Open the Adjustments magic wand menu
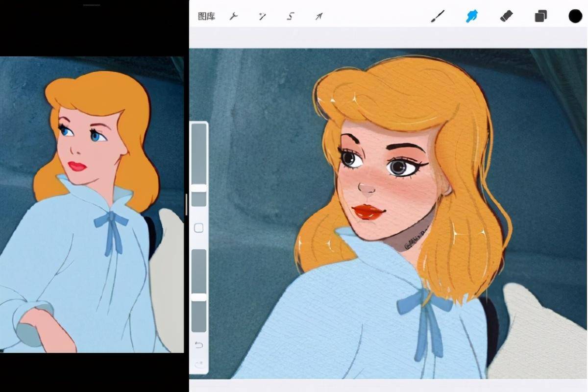Viewport: 588px width, 392px height. pyautogui.click(x=262, y=16)
